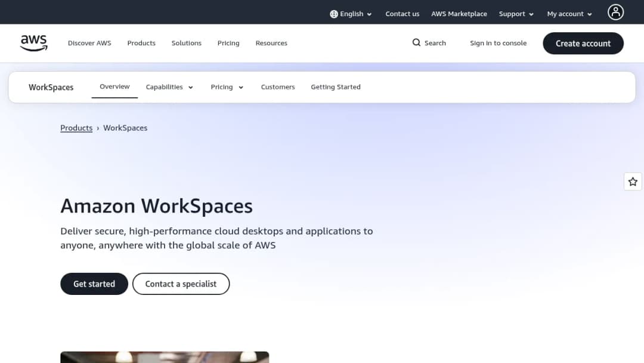Image resolution: width=644 pixels, height=363 pixels.
Task: Open the user profile avatar icon
Action: (x=615, y=13)
